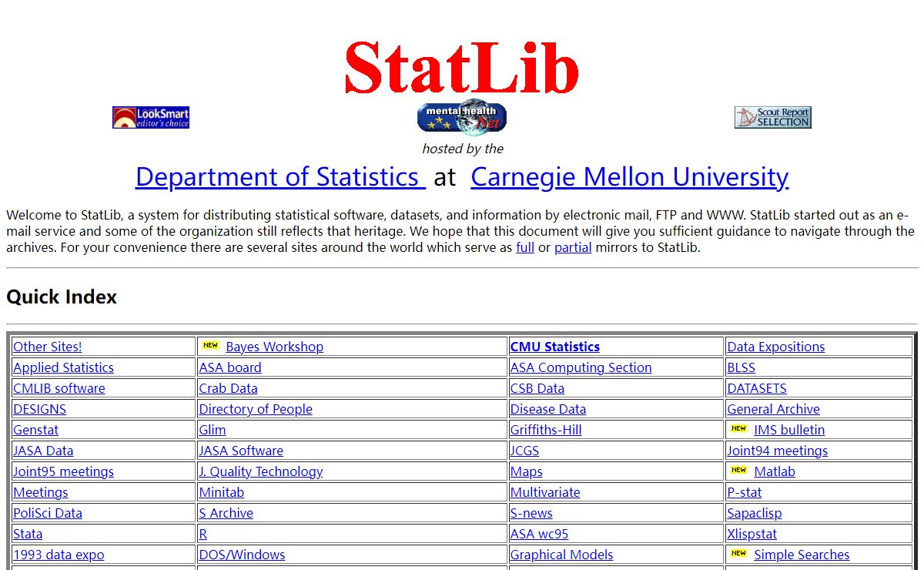924x570 pixels.
Task: Open the Simple Searches link
Action: (x=802, y=555)
